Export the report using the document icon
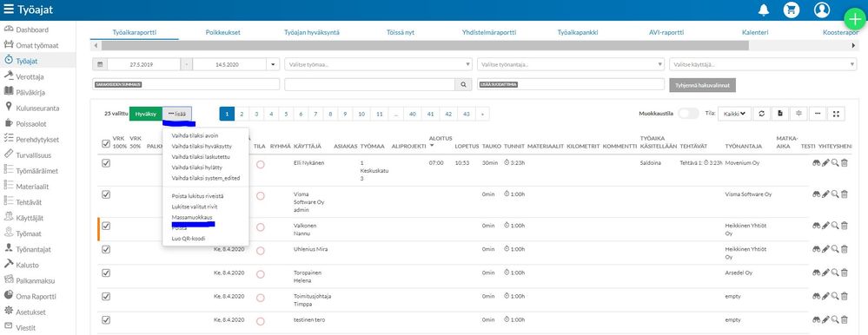The image size is (868, 335). coord(780,114)
